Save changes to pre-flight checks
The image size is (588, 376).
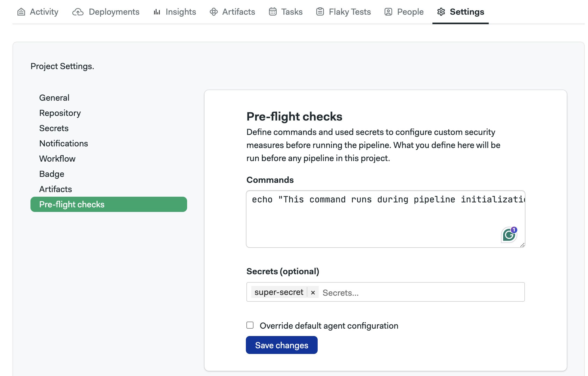point(282,345)
